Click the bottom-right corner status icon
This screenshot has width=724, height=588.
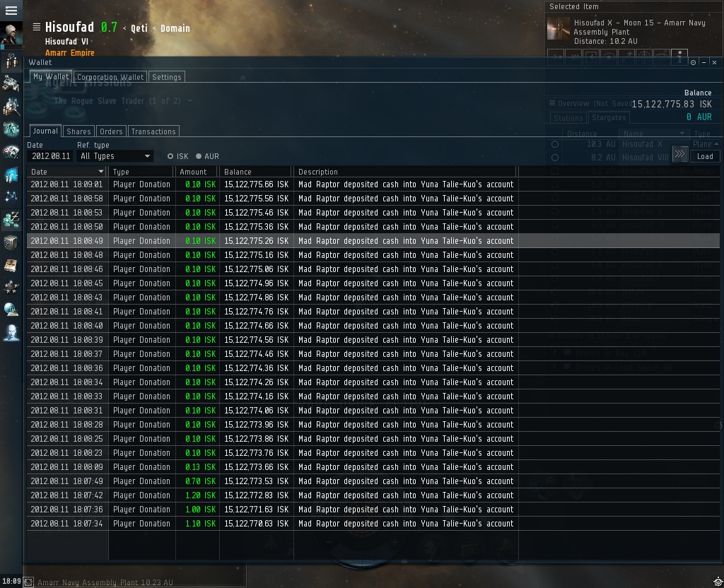click(x=718, y=582)
